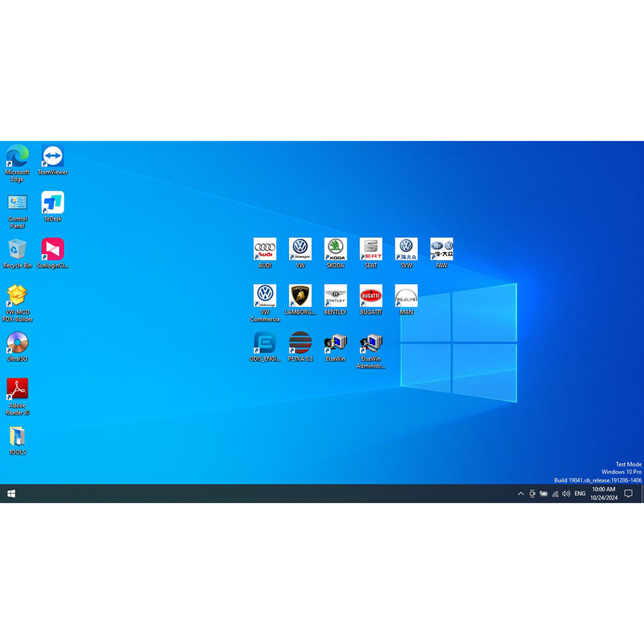Select the SEAT shortcut icon
This screenshot has height=644, width=644.
coord(371,253)
